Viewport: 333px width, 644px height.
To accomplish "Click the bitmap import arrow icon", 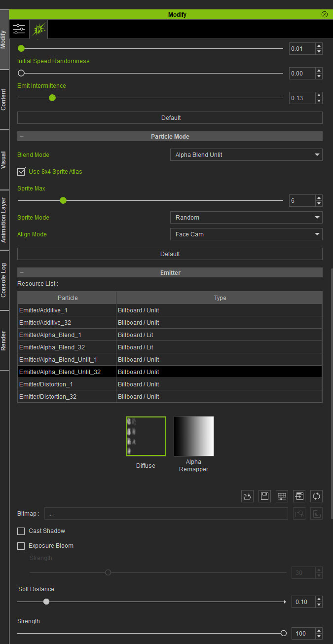I will coord(317,514).
